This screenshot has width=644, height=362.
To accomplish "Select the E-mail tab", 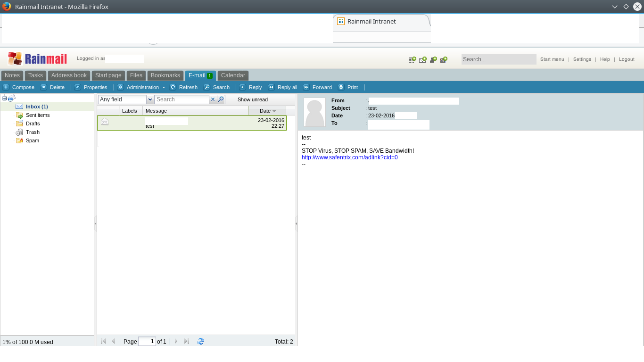I will 200,75.
